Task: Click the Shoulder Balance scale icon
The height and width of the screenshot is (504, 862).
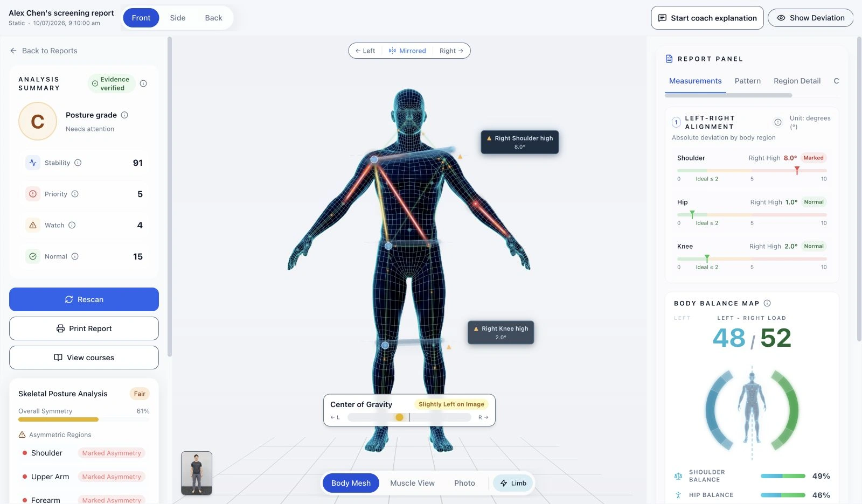Action: point(678,476)
